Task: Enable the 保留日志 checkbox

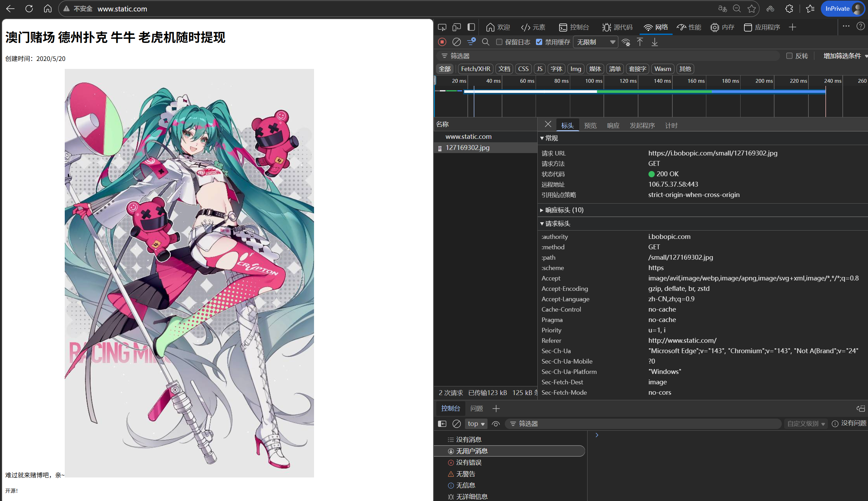Action: (x=499, y=42)
